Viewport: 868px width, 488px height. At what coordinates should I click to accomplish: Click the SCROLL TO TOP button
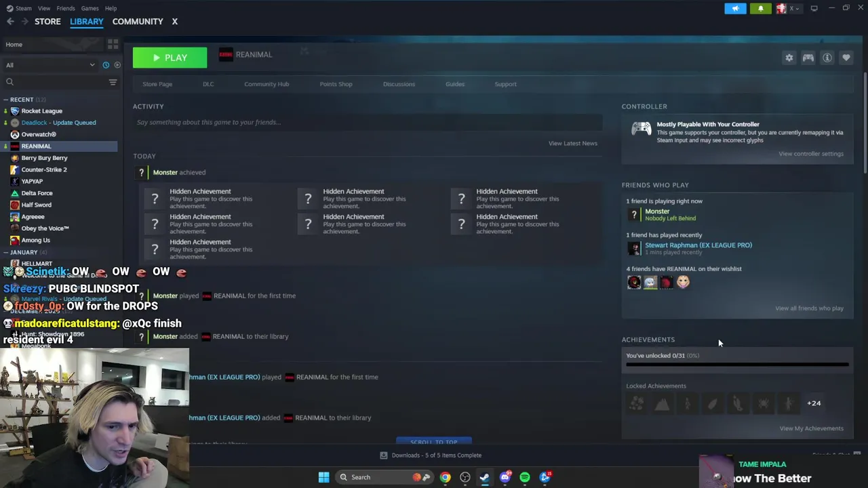click(x=434, y=442)
